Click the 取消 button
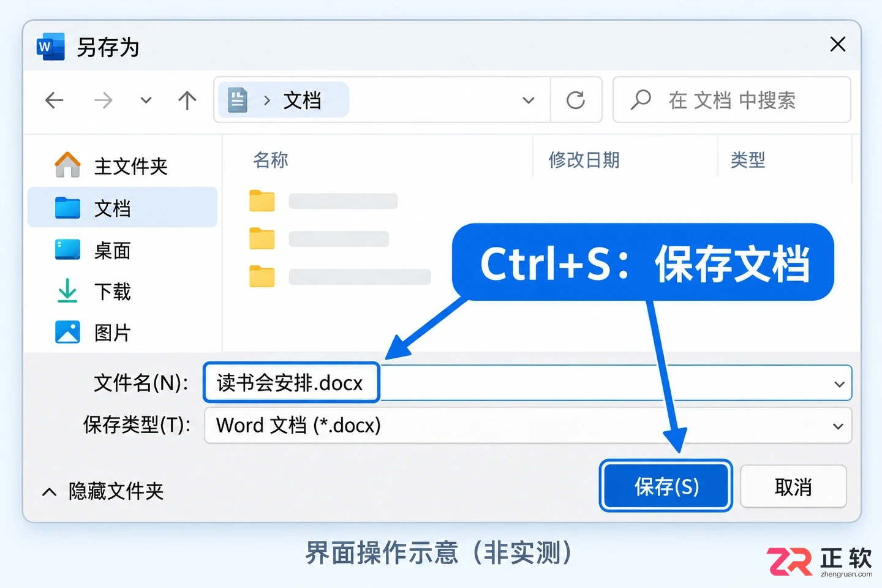 793,486
